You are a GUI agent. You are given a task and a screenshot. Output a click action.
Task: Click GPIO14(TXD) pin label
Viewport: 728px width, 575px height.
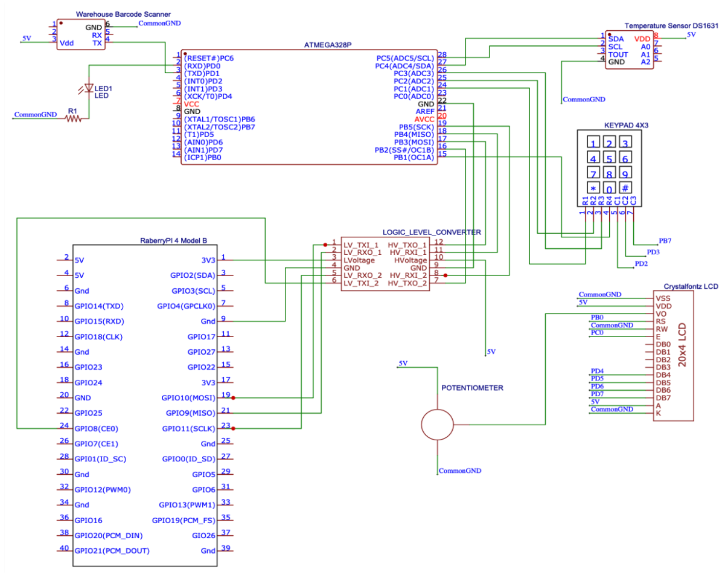(x=99, y=306)
